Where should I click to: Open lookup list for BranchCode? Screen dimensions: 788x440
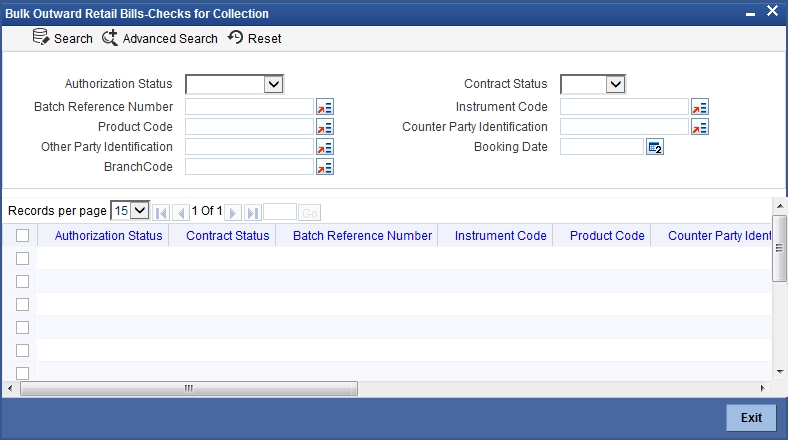(325, 167)
